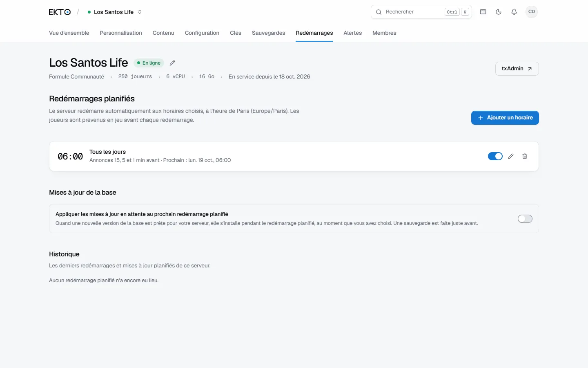Click Ajouter un horaire button
The width and height of the screenshot is (588, 368).
click(505, 118)
